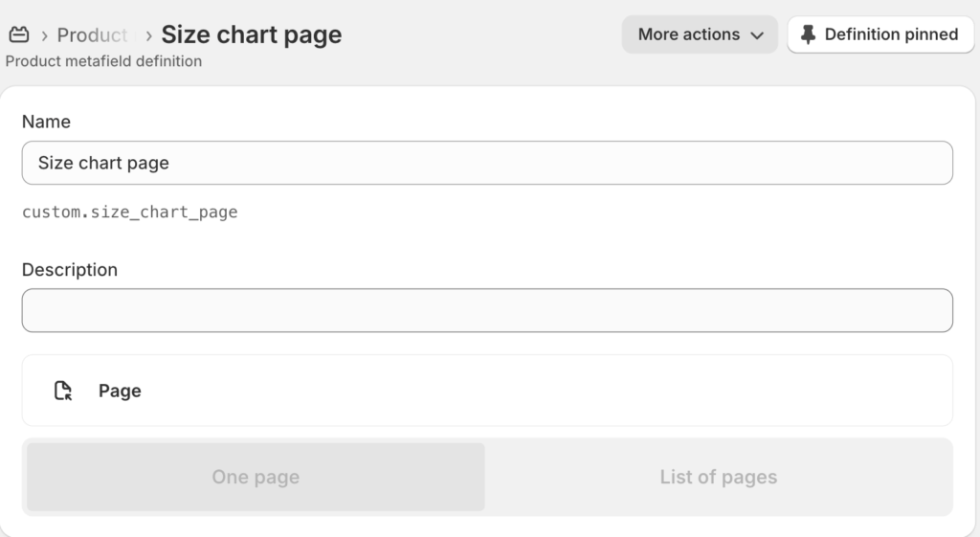Click the Description field label
Image resolution: width=980 pixels, height=537 pixels.
(x=70, y=270)
